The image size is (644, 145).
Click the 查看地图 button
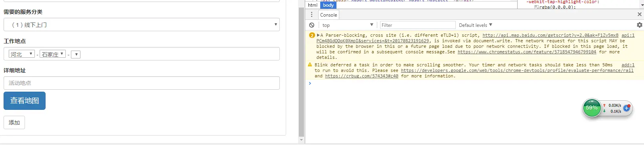[25, 101]
